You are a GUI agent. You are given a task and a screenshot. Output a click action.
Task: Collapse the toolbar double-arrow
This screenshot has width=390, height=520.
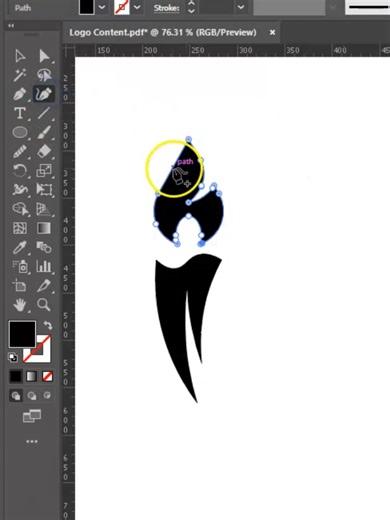point(11,26)
